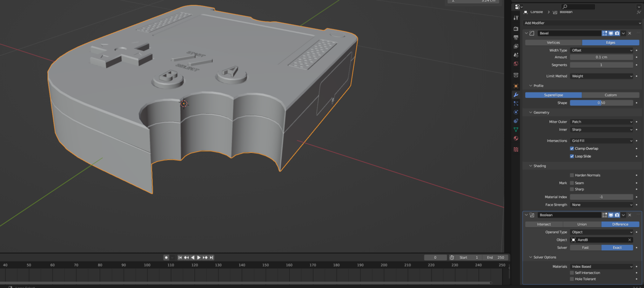Open the Physics properties tab
This screenshot has width=644, height=288.
516,112
